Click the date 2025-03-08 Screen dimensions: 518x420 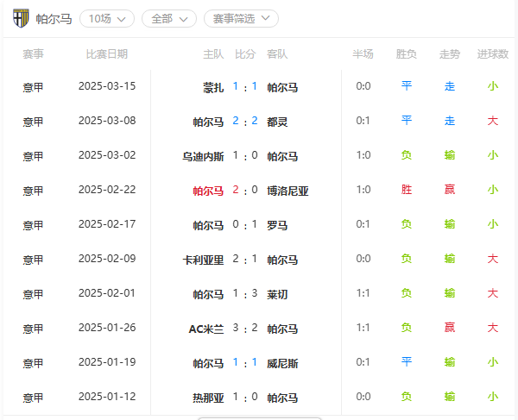[107, 121]
